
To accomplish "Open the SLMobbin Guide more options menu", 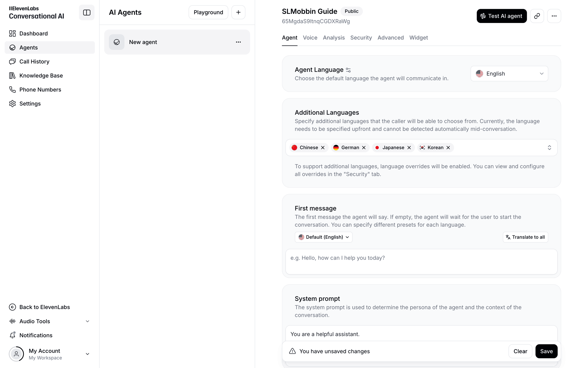I will 554,16.
